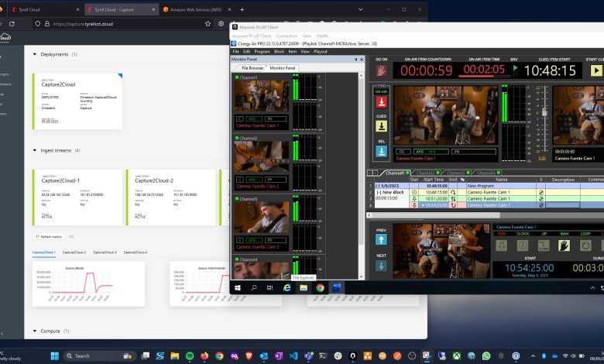Click the GO ON hand icon
Viewport: 604px width, 364px height.
tap(381, 71)
